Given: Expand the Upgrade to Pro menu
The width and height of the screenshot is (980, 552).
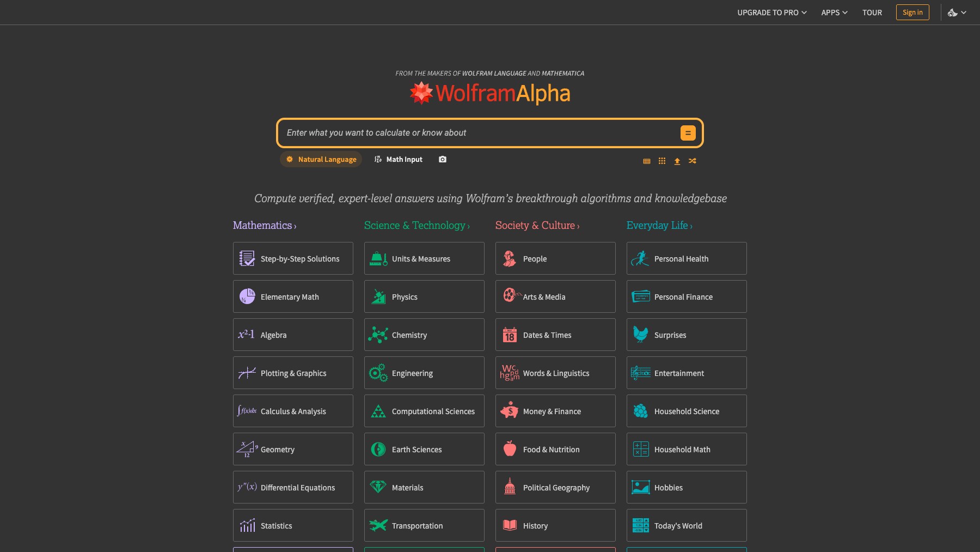Looking at the screenshot, I should click(772, 13).
